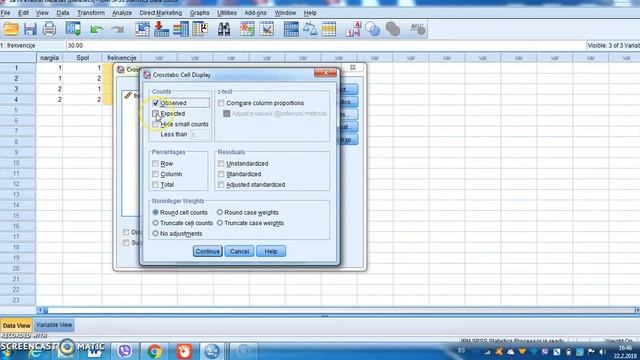Select No adjustments option
The image size is (640, 360).
156,234
